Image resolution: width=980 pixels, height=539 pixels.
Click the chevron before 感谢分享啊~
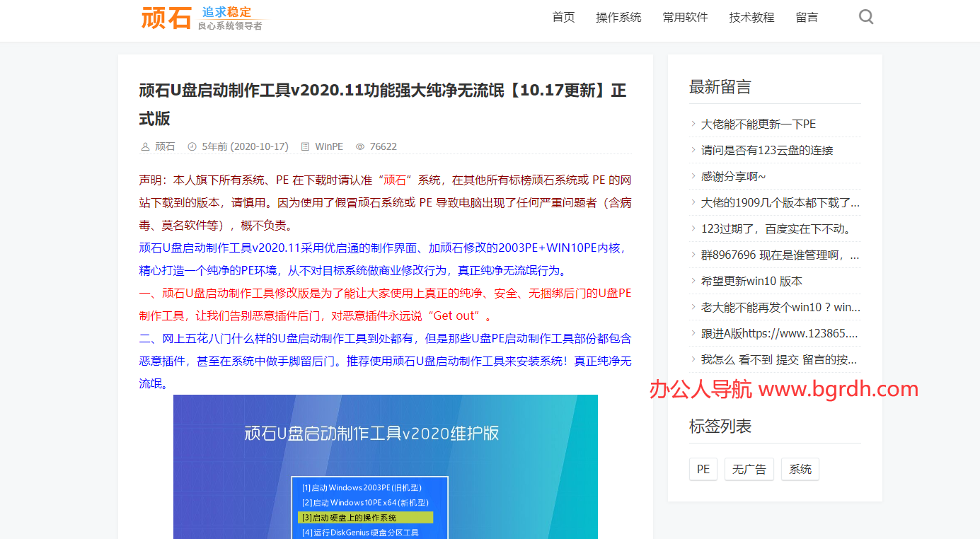point(693,176)
